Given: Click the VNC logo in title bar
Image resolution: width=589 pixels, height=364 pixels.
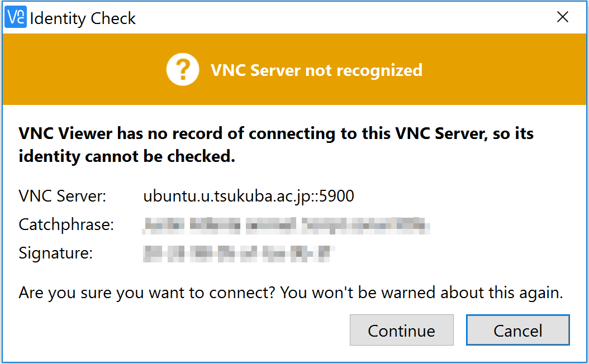Looking at the screenshot, I should click(15, 17).
